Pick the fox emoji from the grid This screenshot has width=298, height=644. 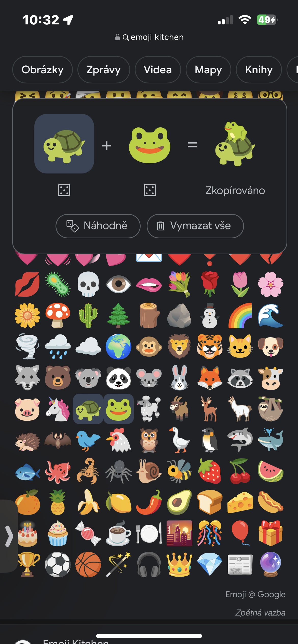pos(210,378)
